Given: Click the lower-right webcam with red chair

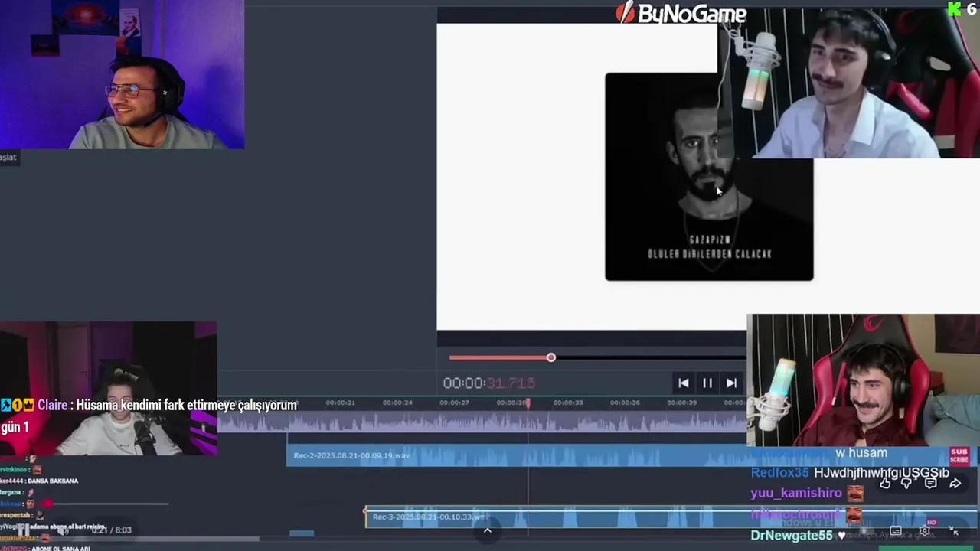Looking at the screenshot, I should click(x=863, y=380).
